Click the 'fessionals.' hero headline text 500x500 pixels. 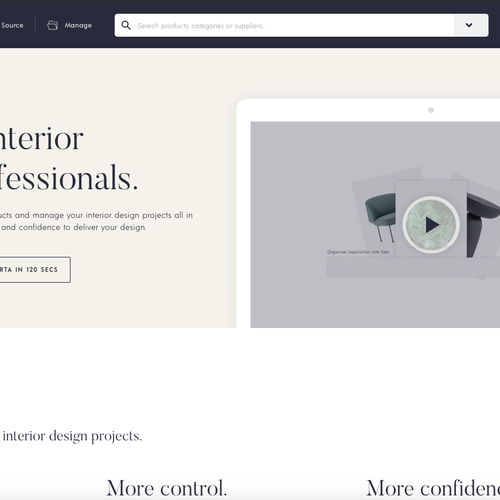(x=68, y=178)
